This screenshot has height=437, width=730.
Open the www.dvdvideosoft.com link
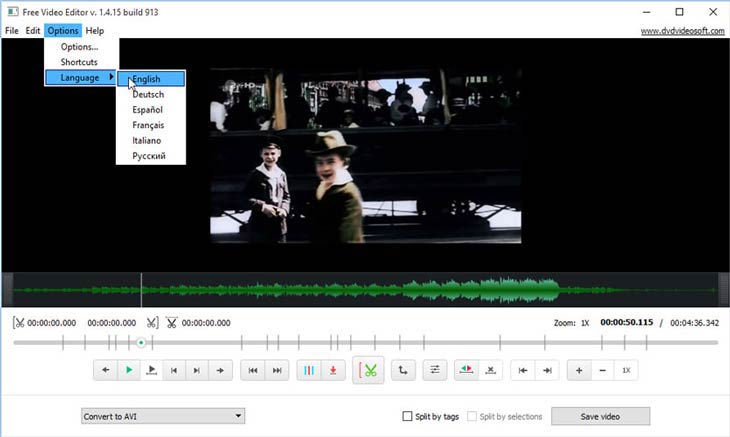tap(683, 31)
